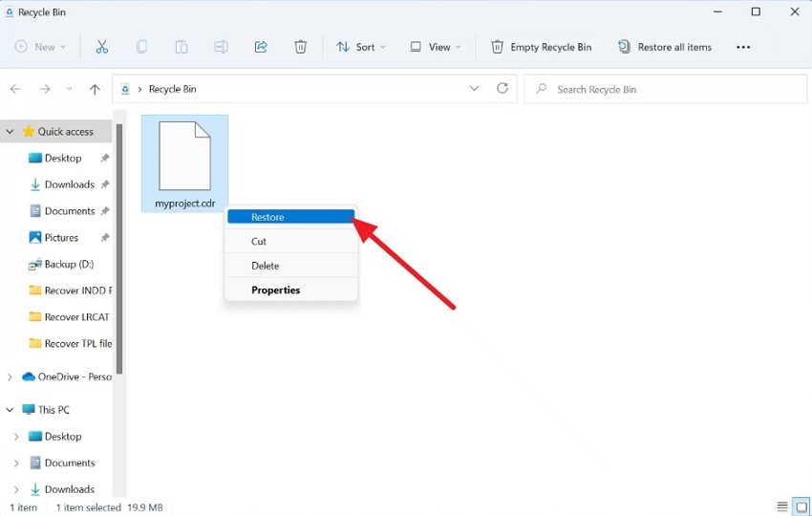Click Recycle Bin in the address path
This screenshot has height=516, width=812.
[173, 89]
